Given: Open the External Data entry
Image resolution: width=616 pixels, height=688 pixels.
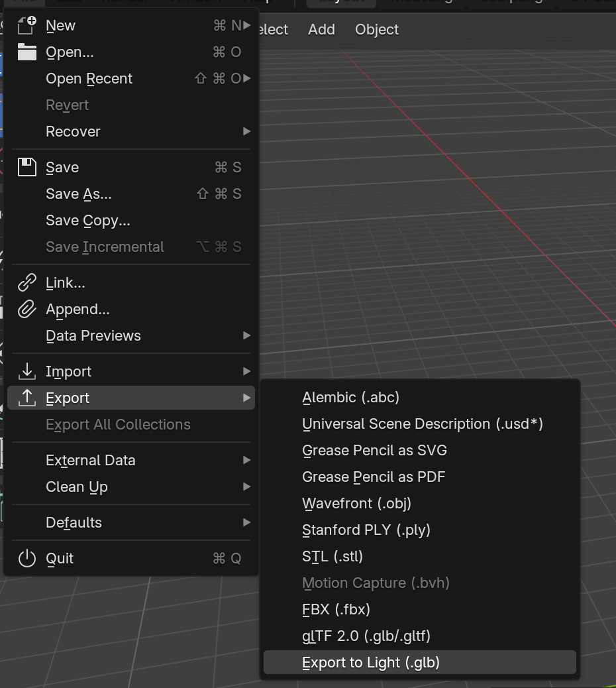Looking at the screenshot, I should pyautogui.click(x=131, y=460).
